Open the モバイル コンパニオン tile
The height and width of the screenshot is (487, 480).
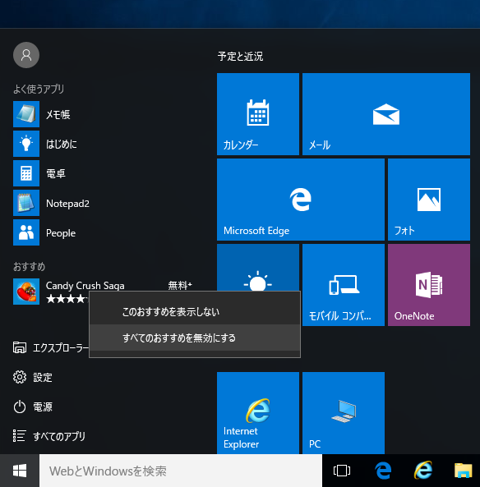tap(343, 285)
